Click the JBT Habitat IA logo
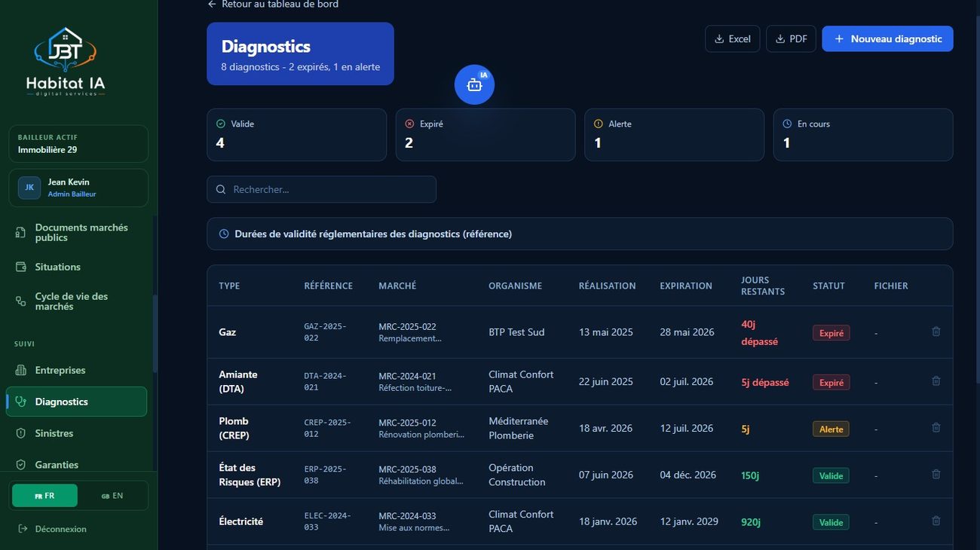This screenshot has height=550, width=980. [x=66, y=62]
